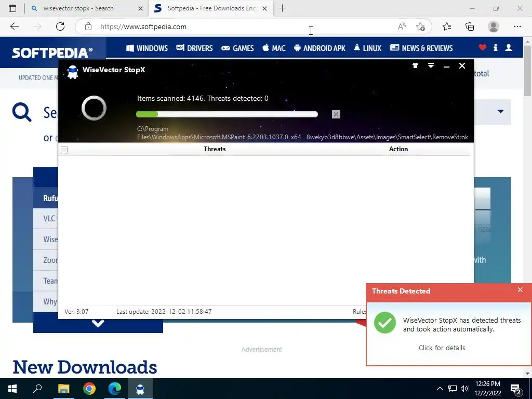Cancel the scan with the gray X button
Viewport: 532px width, 399px height.
336,114
